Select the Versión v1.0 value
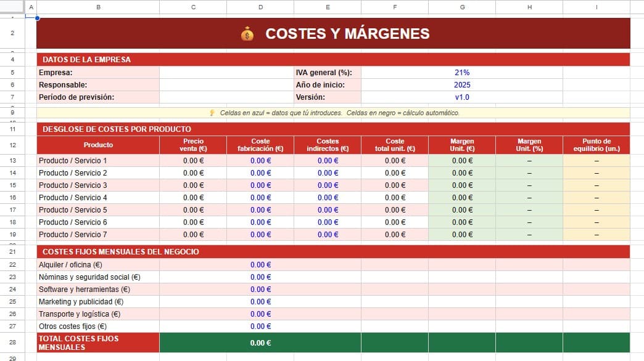Screen dimensions: 644x361 [462, 97]
